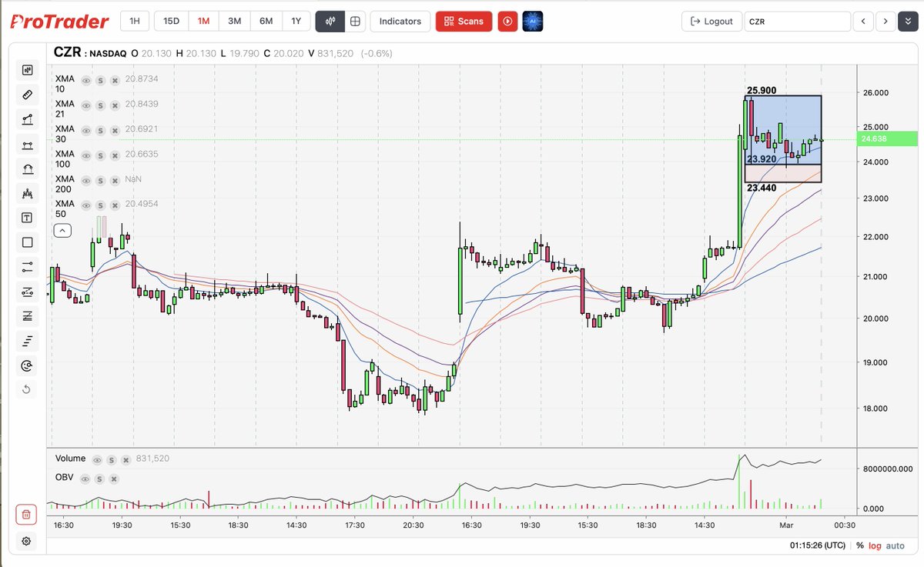
Task: Hide the OBV indicator
Action: point(85,479)
